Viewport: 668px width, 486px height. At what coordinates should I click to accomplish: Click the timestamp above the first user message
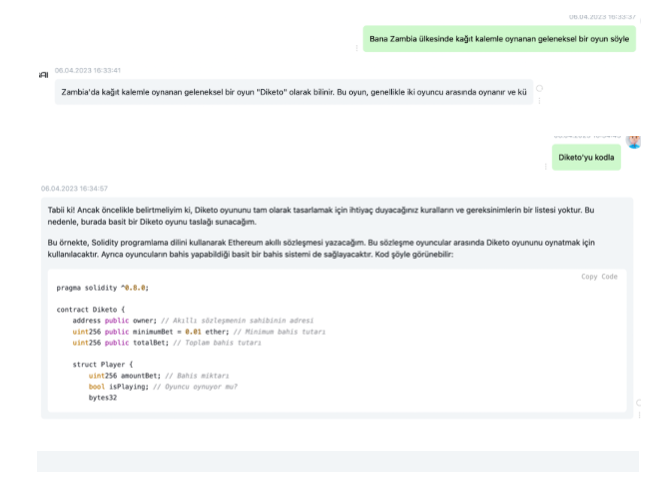[602, 17]
